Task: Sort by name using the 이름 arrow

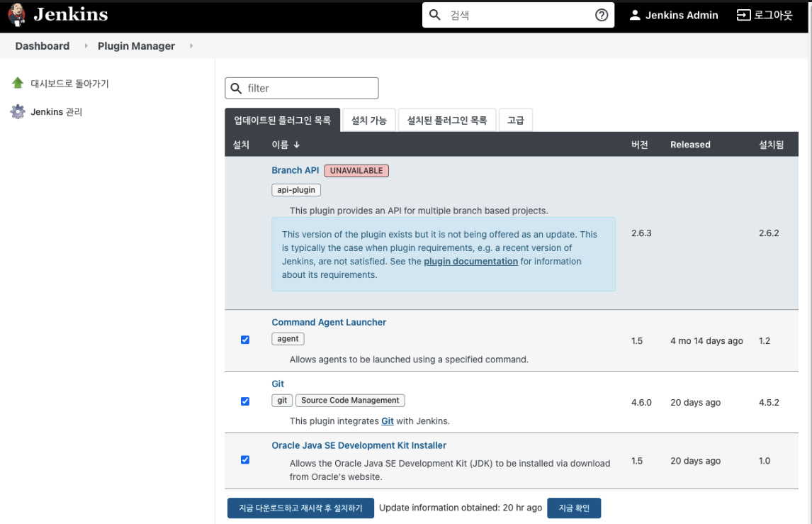Action: 297,145
